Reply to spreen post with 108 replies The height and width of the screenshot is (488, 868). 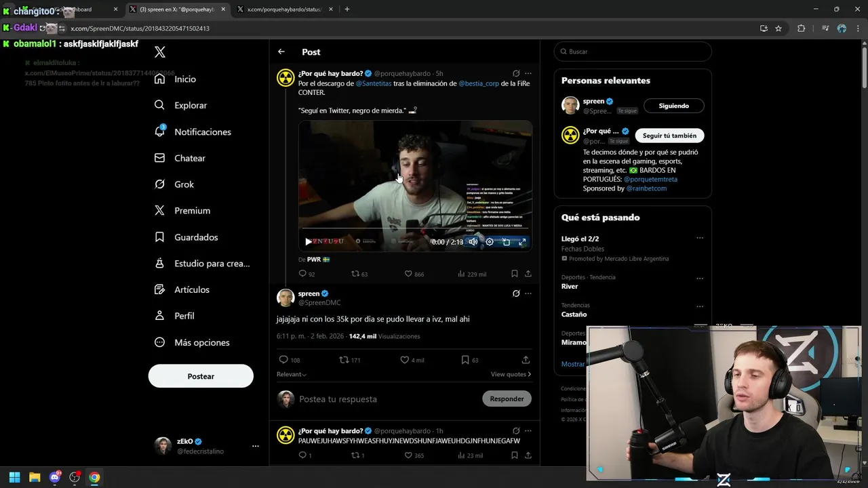pos(290,360)
